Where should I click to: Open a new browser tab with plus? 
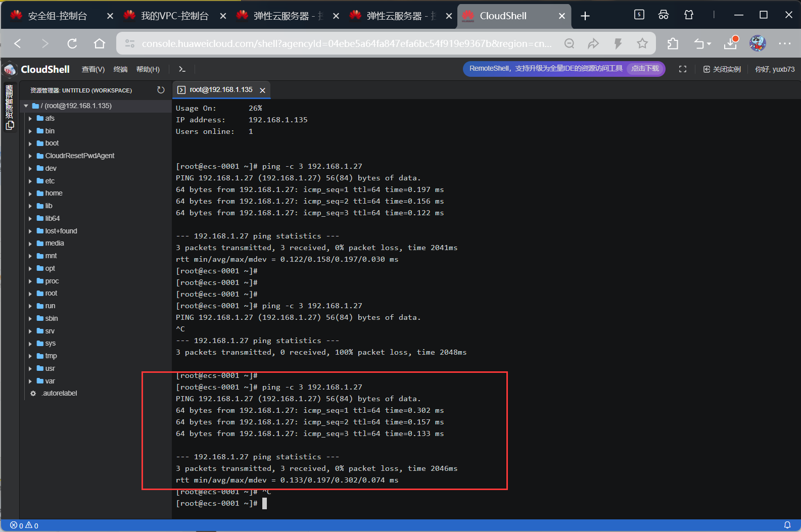click(x=585, y=16)
